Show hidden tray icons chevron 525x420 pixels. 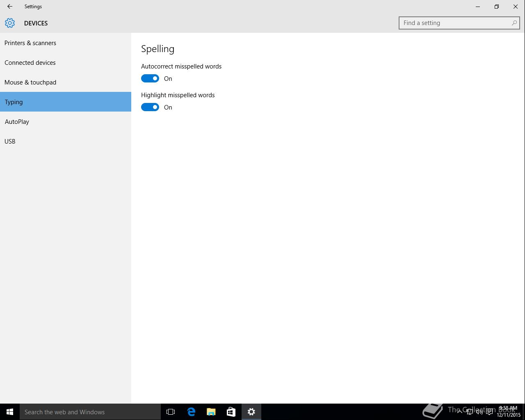[459, 412]
